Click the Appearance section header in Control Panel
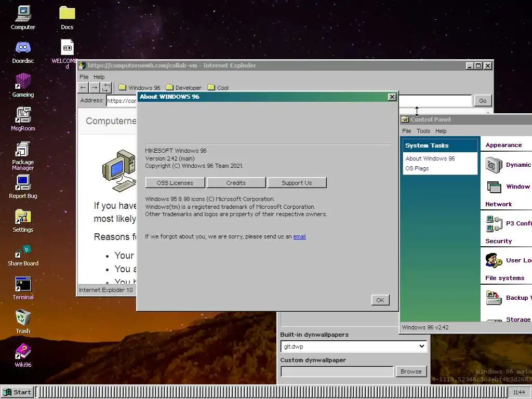The height and width of the screenshot is (399, 532). pyautogui.click(x=503, y=145)
